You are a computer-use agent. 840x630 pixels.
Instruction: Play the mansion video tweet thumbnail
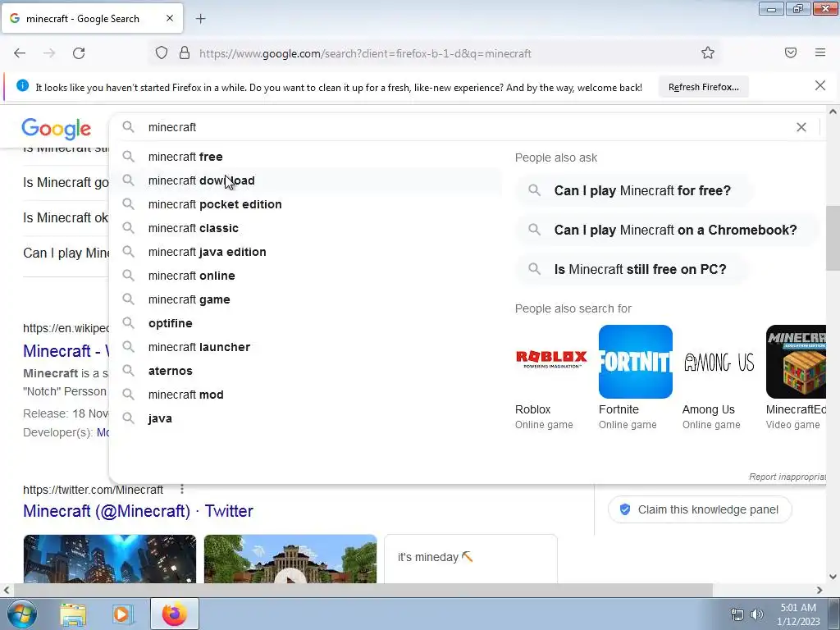(290, 559)
